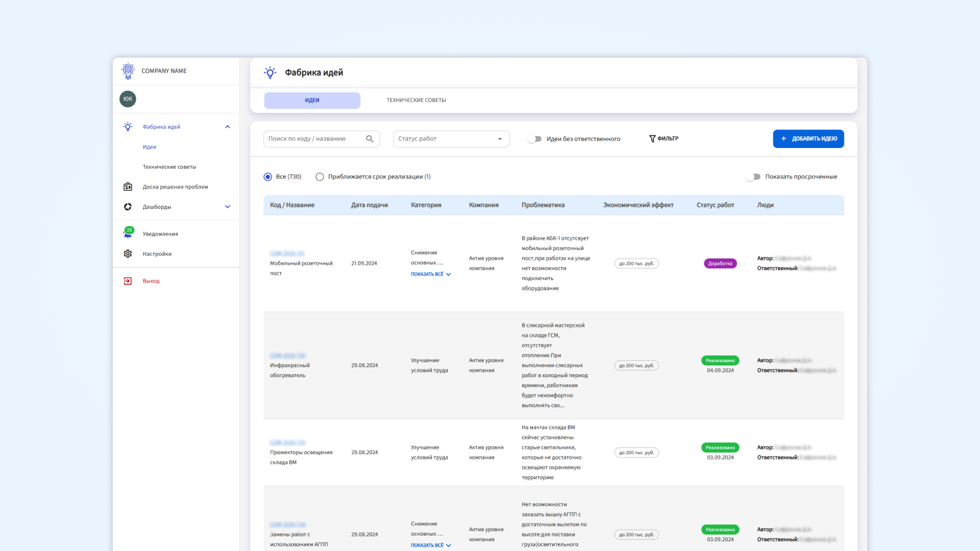Open the Статус работ dropdown
This screenshot has width=980, height=551.
click(451, 139)
